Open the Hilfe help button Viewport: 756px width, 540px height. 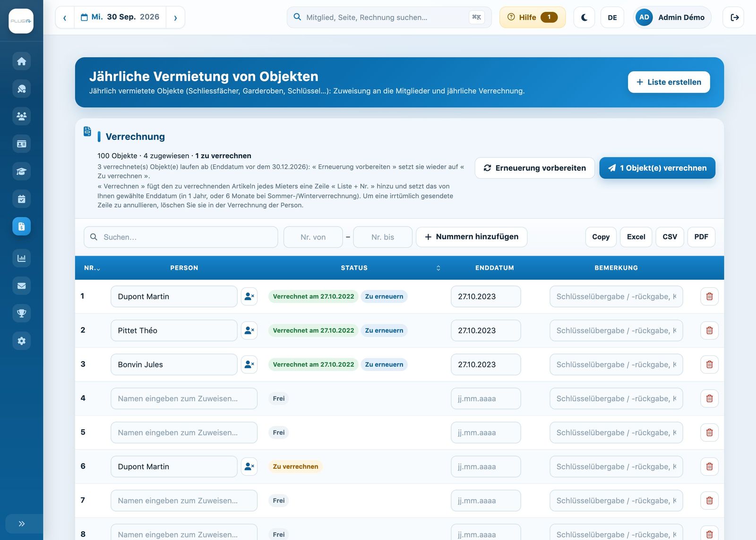[x=533, y=17]
